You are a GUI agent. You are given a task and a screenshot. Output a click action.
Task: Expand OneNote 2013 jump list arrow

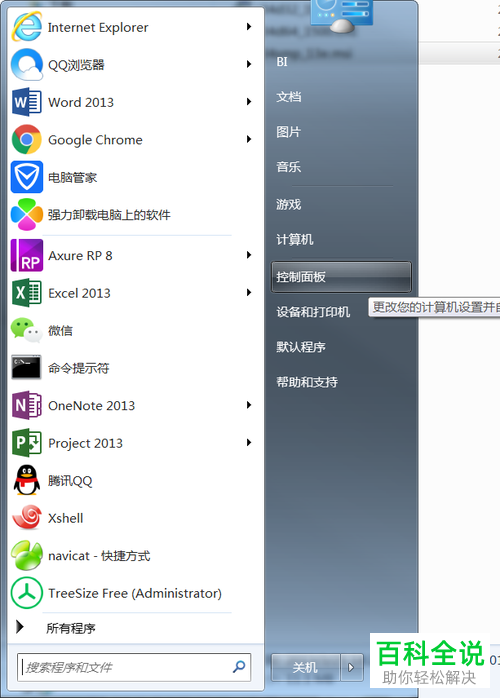pyautogui.click(x=249, y=405)
